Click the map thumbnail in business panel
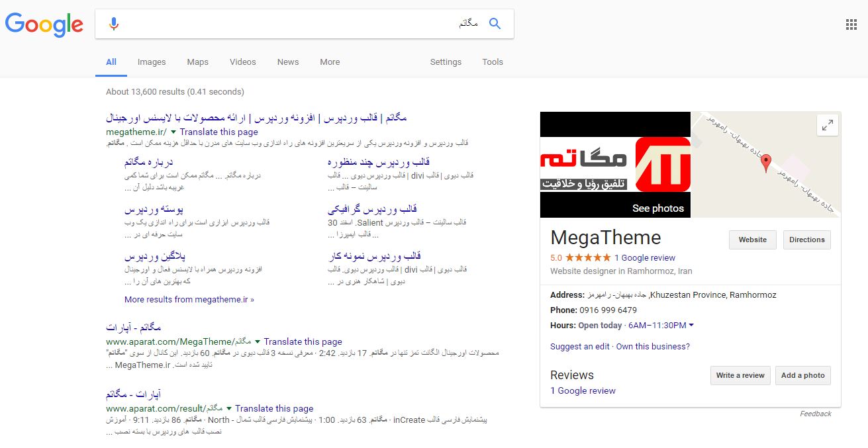868x448 pixels. coord(766,165)
